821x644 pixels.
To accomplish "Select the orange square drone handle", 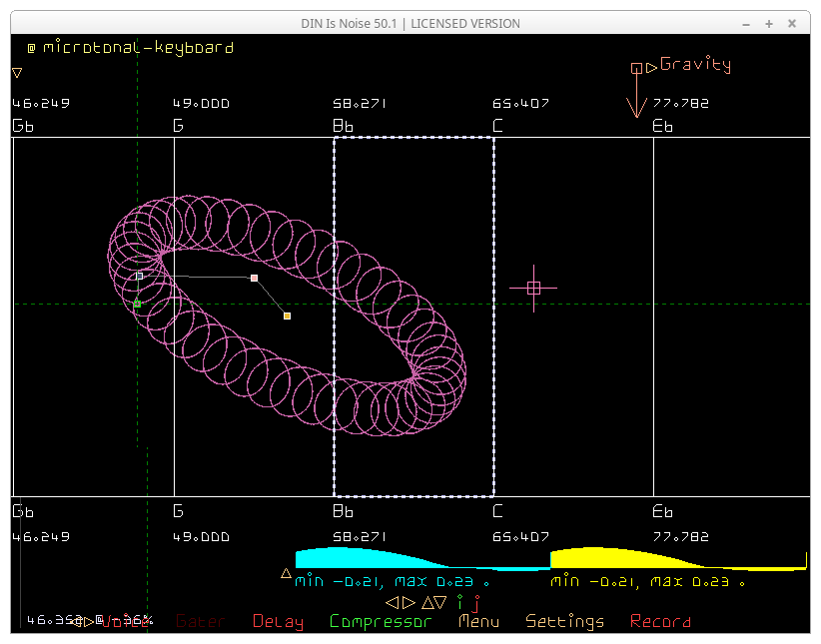I will [287, 316].
